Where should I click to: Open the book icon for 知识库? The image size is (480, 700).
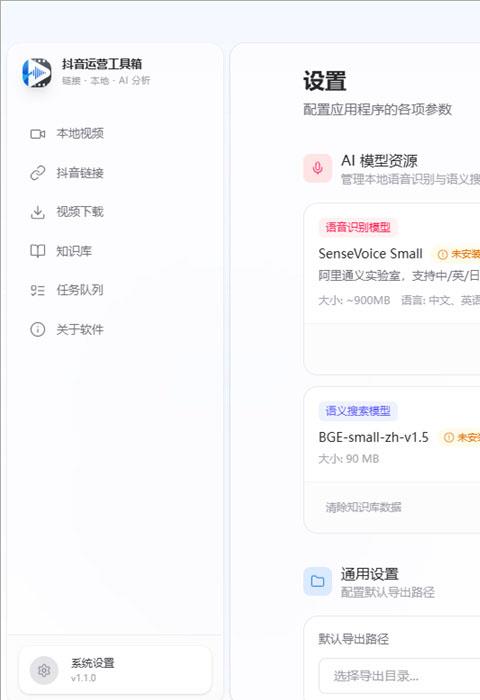pyautogui.click(x=38, y=251)
